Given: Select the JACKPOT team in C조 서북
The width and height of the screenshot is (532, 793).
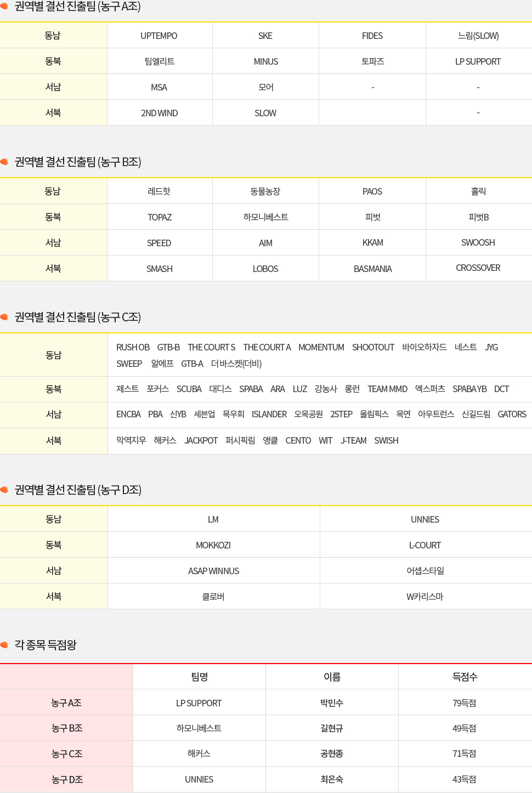Looking at the screenshot, I should pyautogui.click(x=201, y=440).
